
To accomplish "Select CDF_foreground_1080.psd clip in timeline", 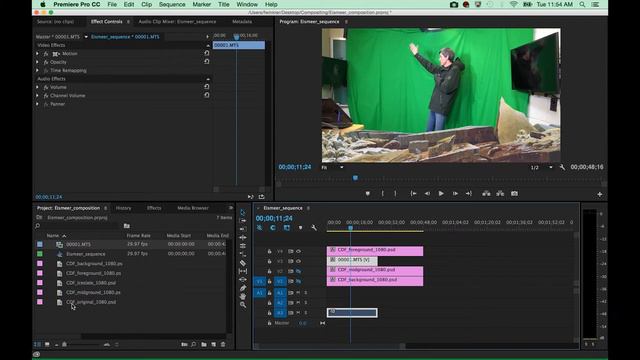I will 375,250.
